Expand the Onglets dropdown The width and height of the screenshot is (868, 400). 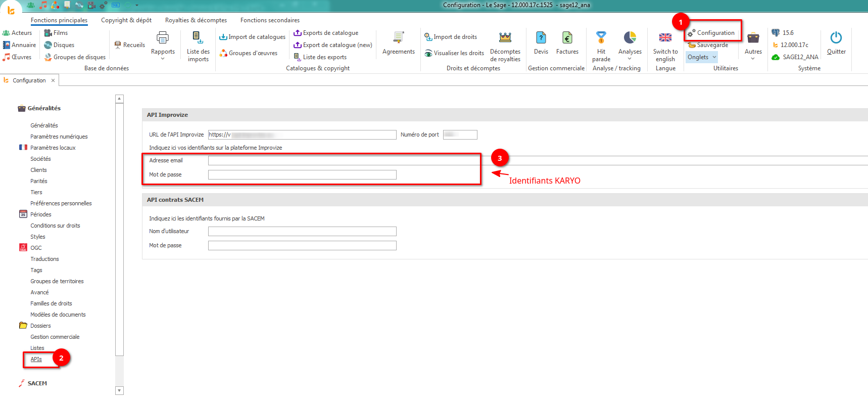[x=702, y=57]
